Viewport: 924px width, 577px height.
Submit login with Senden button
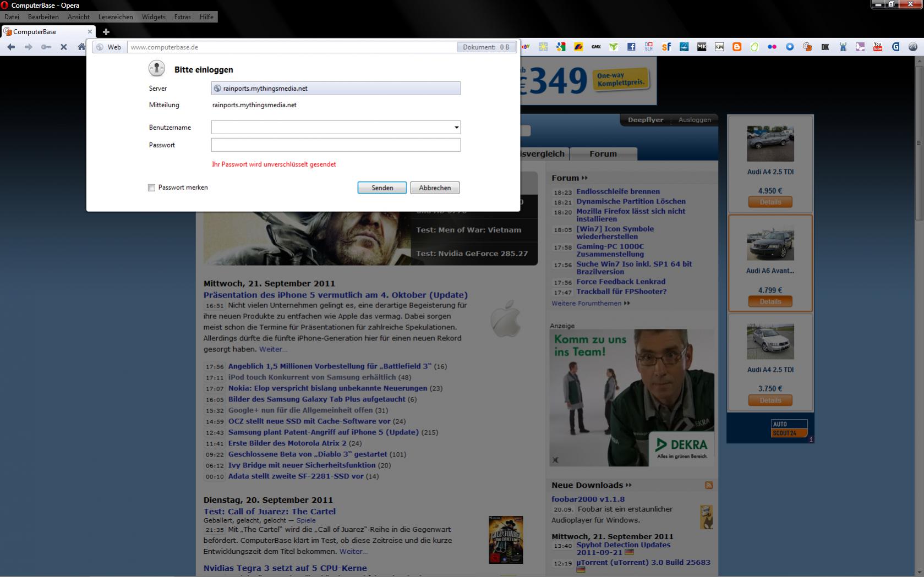[382, 188]
